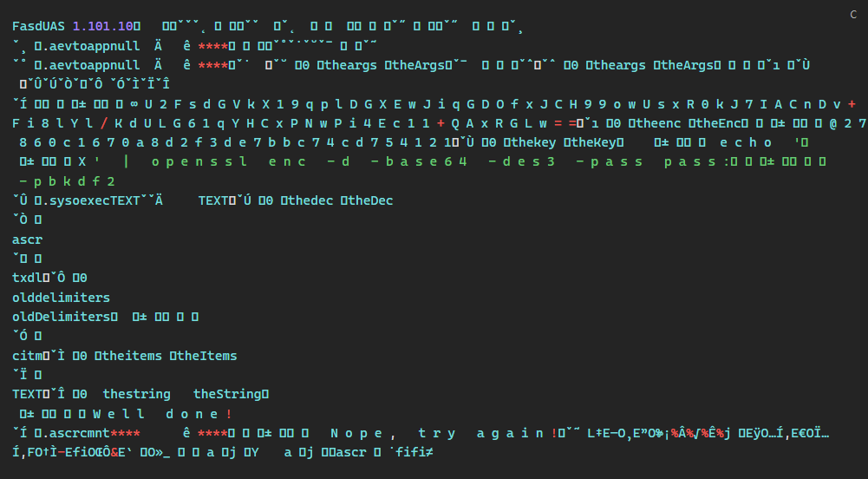Click the C language label in top-right corner
Image resolution: width=868 pixels, height=479 pixels.
[x=853, y=13]
